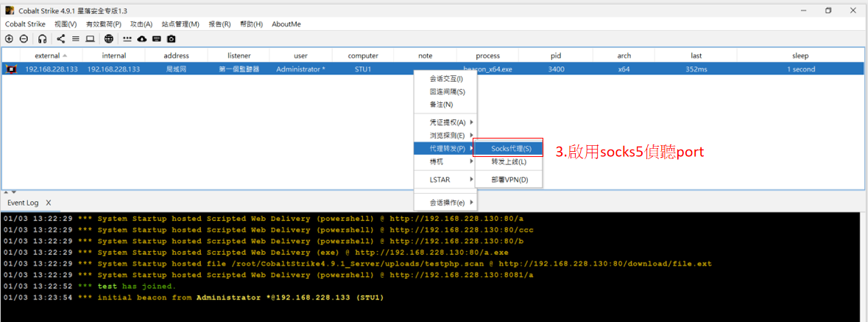The width and height of the screenshot is (868, 322).
Task: Expand the 跳板 submenu entry below 代理转发(P)
Action: pos(445,162)
